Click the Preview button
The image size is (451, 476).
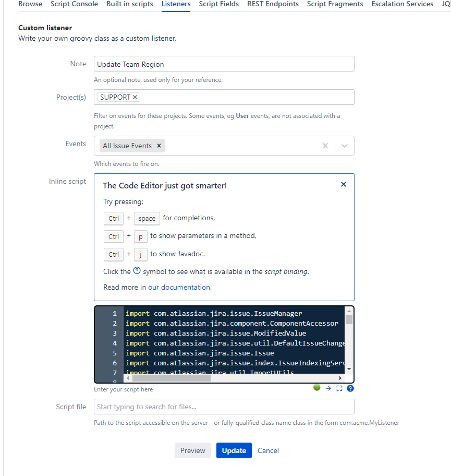[x=192, y=450]
